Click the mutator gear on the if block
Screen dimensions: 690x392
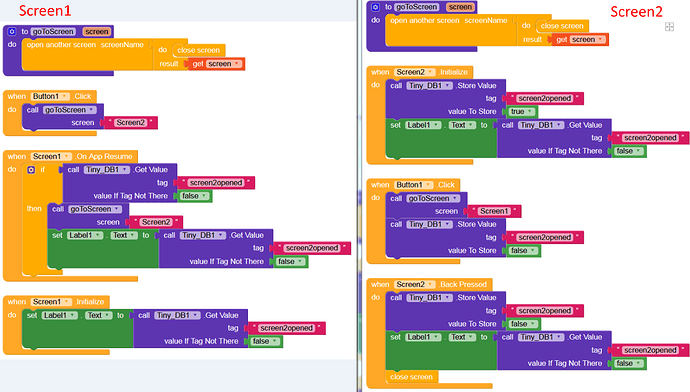pyautogui.click(x=31, y=170)
